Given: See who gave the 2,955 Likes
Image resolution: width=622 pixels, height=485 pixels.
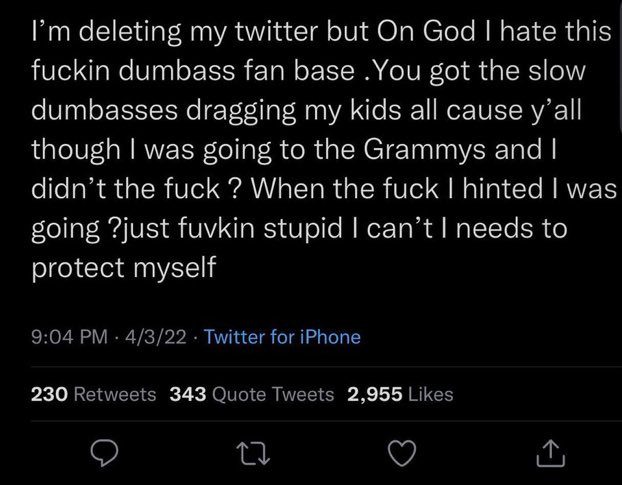Looking at the screenshot, I should [399, 394].
